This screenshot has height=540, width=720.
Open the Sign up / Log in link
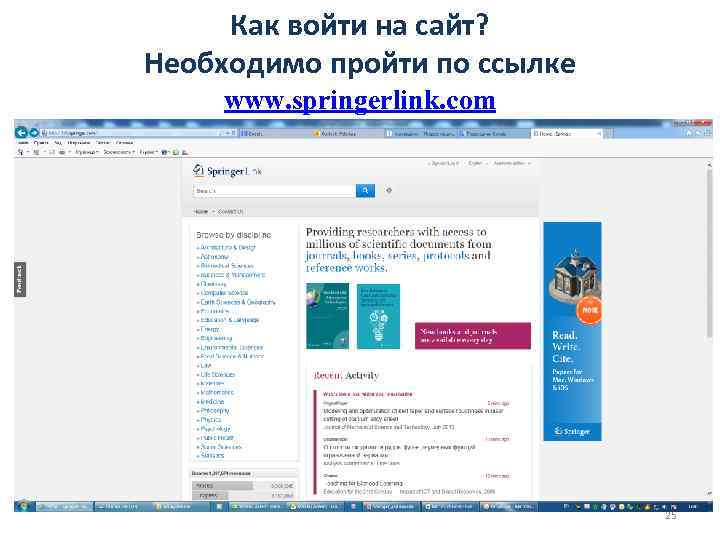(444, 163)
